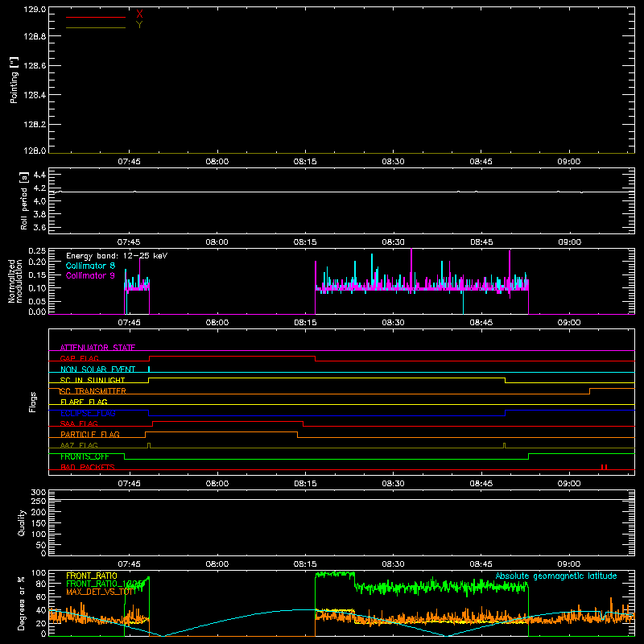Image resolution: width=644 pixels, height=644 pixels.
Task: Click the SC_TRANSMITTER flag label
Action: tap(93, 391)
